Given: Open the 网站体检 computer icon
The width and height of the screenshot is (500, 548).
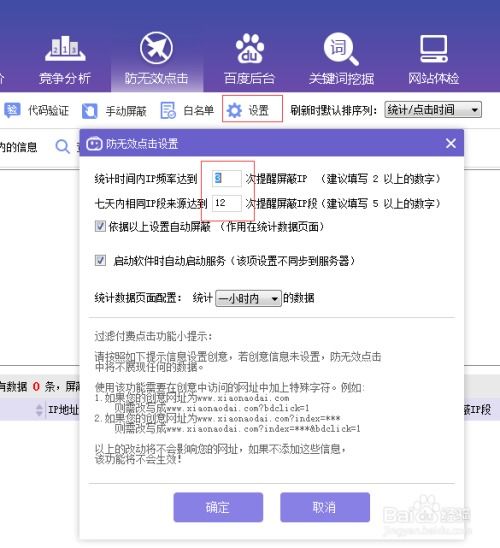Looking at the screenshot, I should point(434,49).
